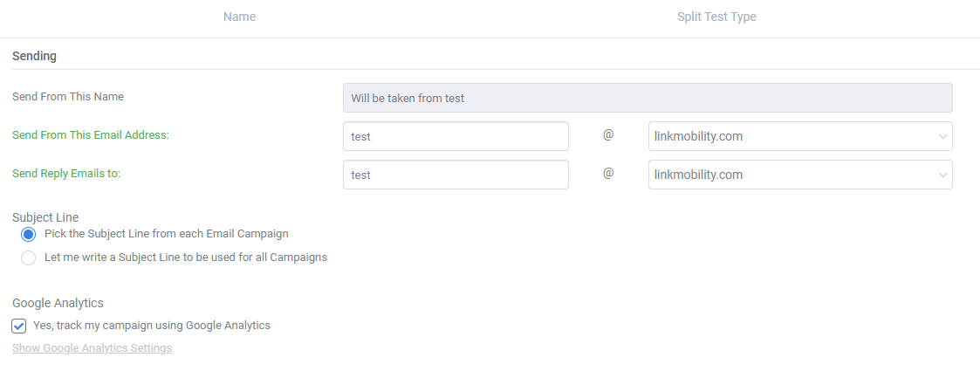Go to the Split Test Type step
Screen dimensions: 980x371
coord(716,17)
